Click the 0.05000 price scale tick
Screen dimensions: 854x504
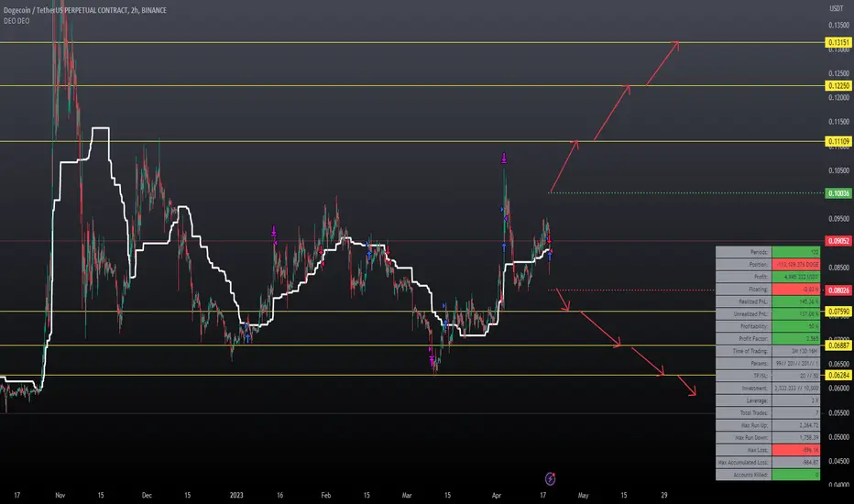(x=838, y=437)
